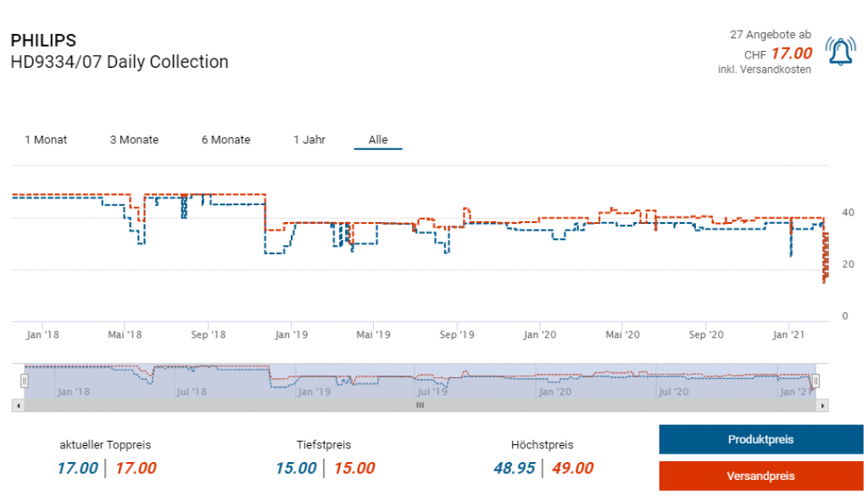Toggle the Produktpreis series button

760,439
